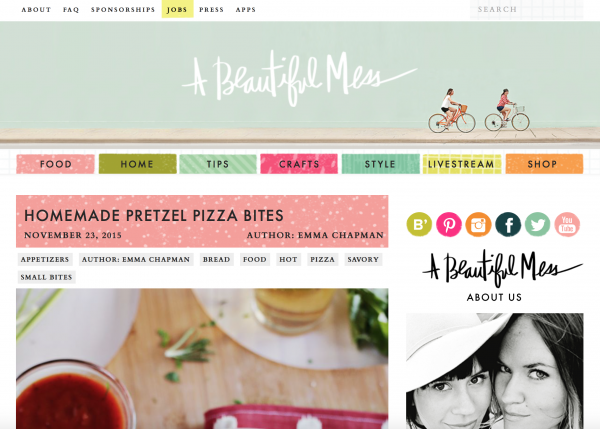Click the A Beautiful Mess header logo
This screenshot has height=429, width=600.
(299, 78)
